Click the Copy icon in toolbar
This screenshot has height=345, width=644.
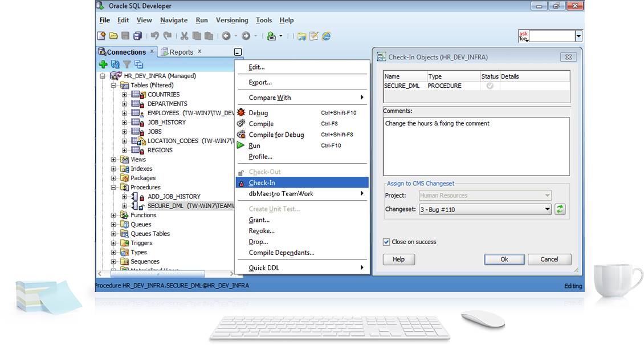pos(197,36)
